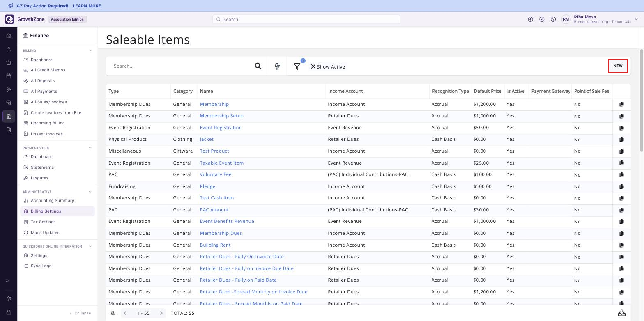Open the Events calendar icon in the rail
The image size is (644, 321).
click(9, 76)
